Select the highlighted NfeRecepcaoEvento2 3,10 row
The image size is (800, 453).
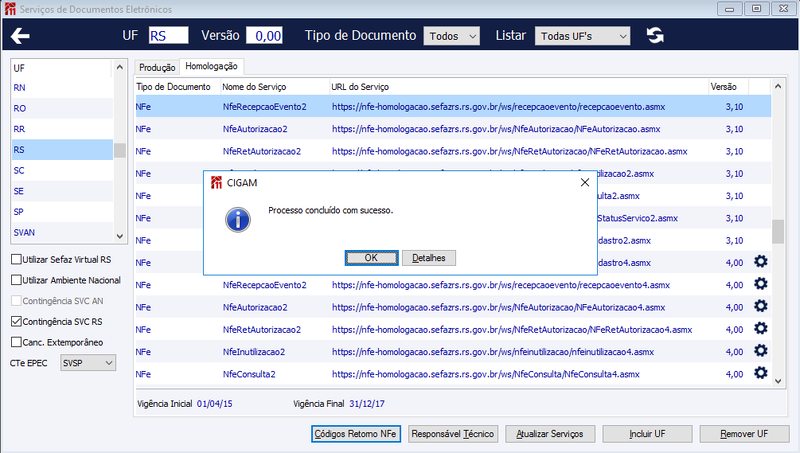pyautogui.click(x=453, y=107)
